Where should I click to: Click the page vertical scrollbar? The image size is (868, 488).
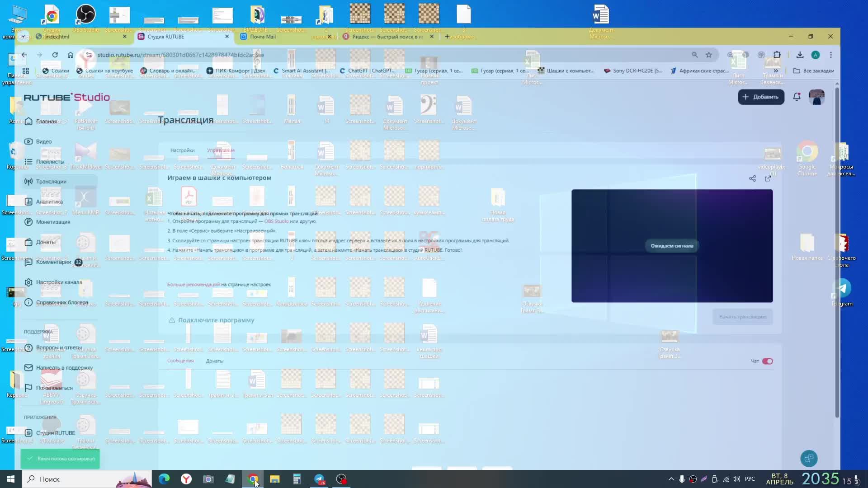click(837, 253)
